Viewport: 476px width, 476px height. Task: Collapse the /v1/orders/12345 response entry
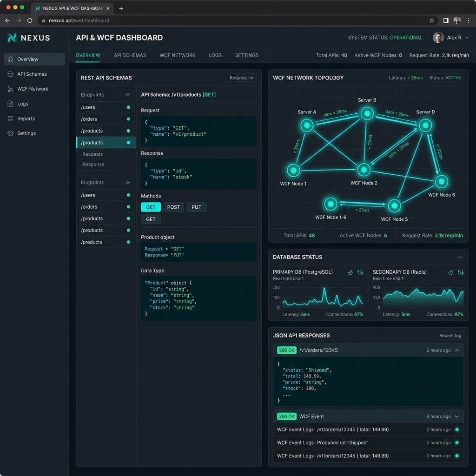point(457,350)
